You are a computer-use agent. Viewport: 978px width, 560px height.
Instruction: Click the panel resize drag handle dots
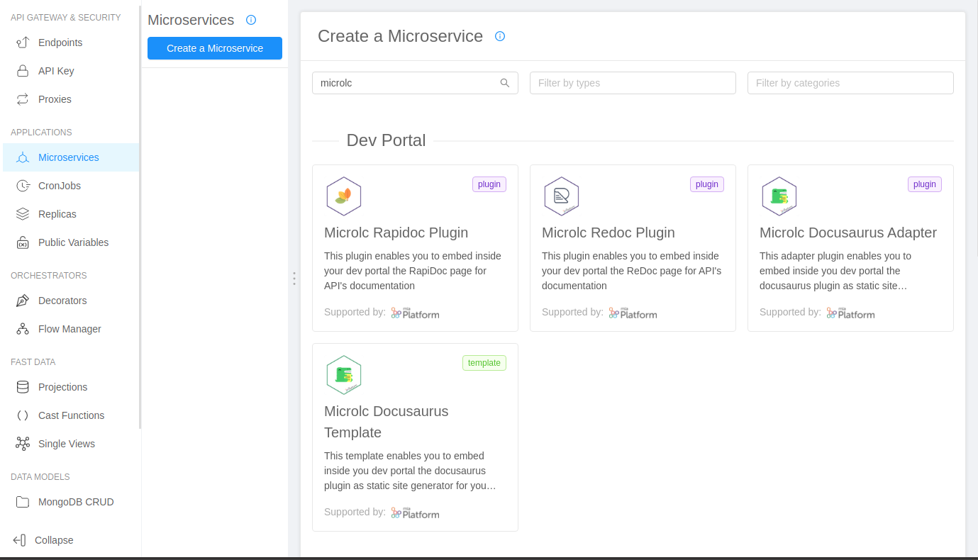(x=294, y=279)
